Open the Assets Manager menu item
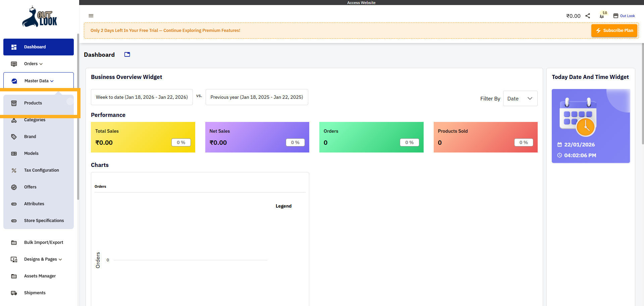This screenshot has height=306, width=644. 40,276
